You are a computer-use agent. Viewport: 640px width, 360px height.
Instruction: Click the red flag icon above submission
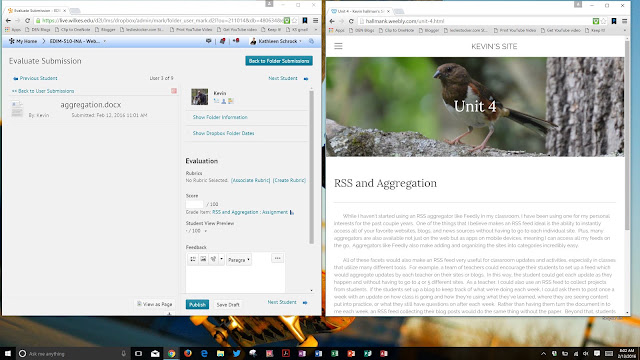coord(174,91)
